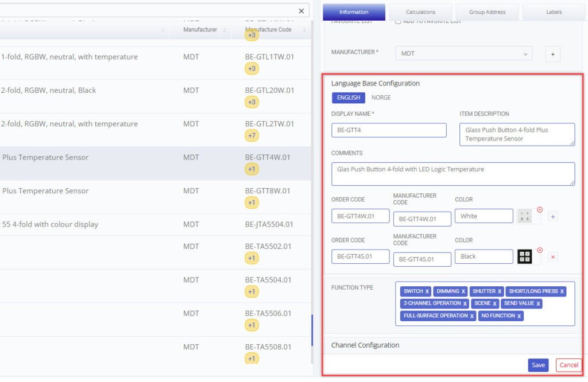
Task: Edit the BE-GTT4S.01 order code field
Action: pos(361,256)
